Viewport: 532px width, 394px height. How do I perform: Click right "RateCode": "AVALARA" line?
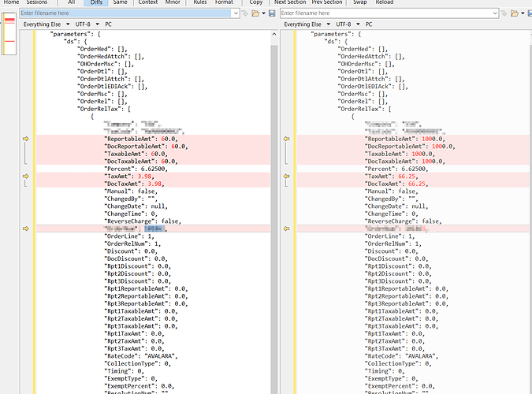point(402,356)
